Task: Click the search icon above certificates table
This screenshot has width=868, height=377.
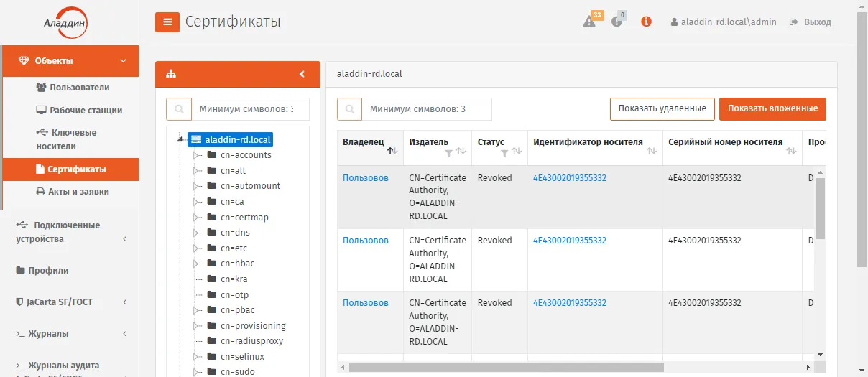Action: [x=350, y=109]
